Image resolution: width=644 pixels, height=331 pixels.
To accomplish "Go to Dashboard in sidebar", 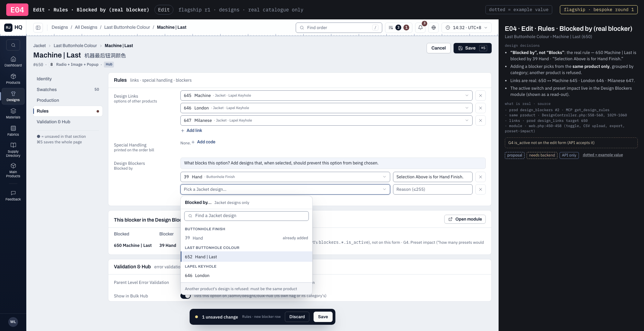I will click(x=13, y=62).
